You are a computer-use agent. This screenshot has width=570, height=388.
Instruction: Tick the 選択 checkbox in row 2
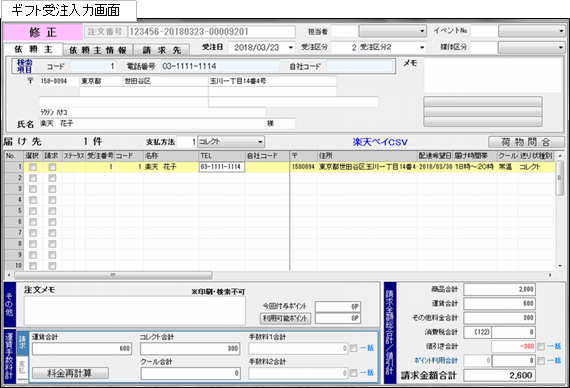tap(33, 178)
